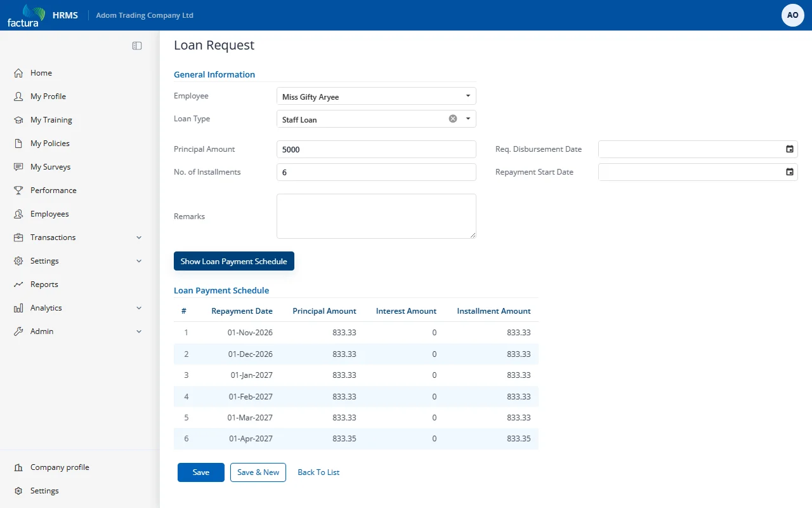Click the Home house icon

click(x=18, y=73)
